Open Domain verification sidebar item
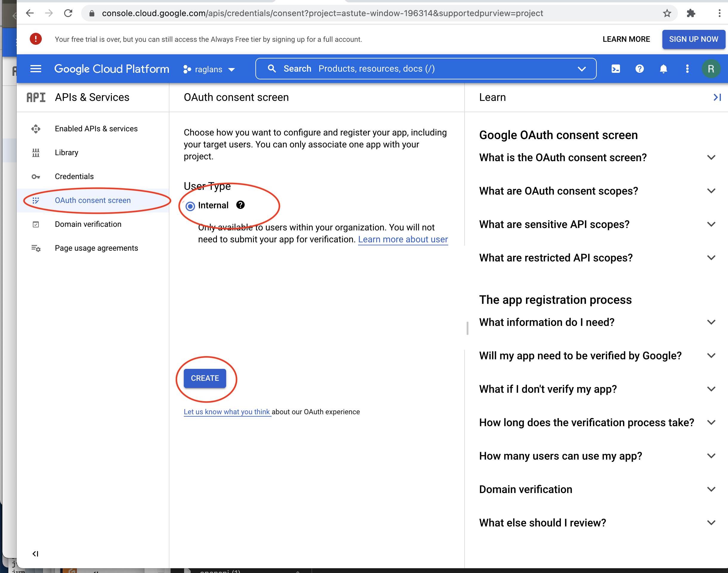Viewport: 728px width, 573px height. [88, 224]
